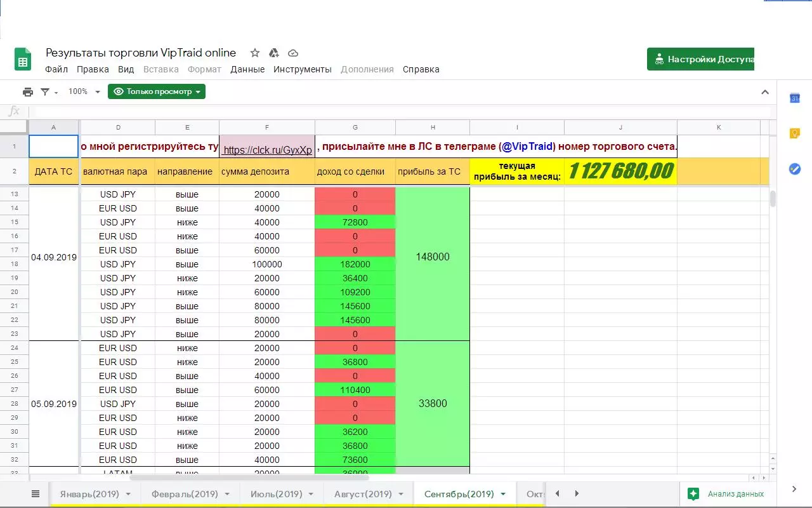Select the income cell with 109200
The height and width of the screenshot is (508, 812).
pos(355,292)
